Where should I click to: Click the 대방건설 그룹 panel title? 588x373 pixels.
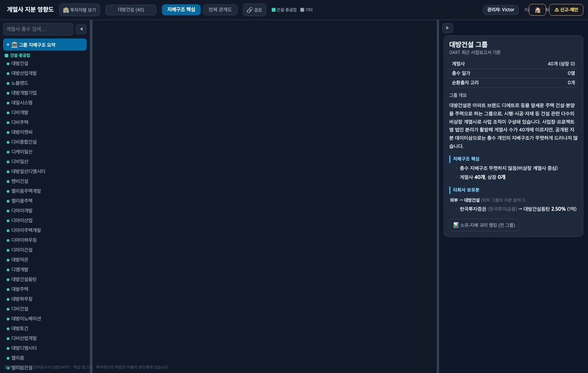click(x=468, y=44)
